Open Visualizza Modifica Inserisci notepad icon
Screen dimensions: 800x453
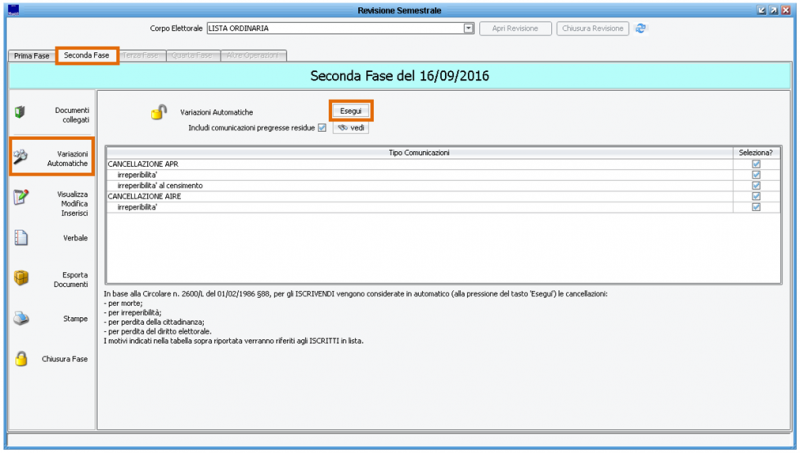pyautogui.click(x=21, y=197)
